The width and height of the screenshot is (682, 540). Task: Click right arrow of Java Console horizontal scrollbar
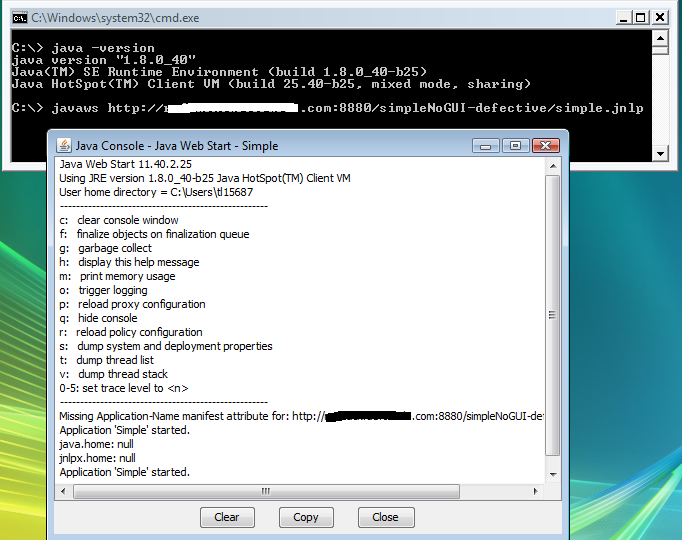coord(538,491)
